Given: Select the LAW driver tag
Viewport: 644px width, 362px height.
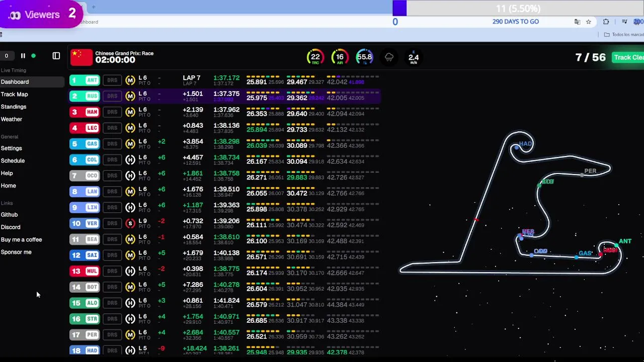Looking at the screenshot, I should (85, 192).
